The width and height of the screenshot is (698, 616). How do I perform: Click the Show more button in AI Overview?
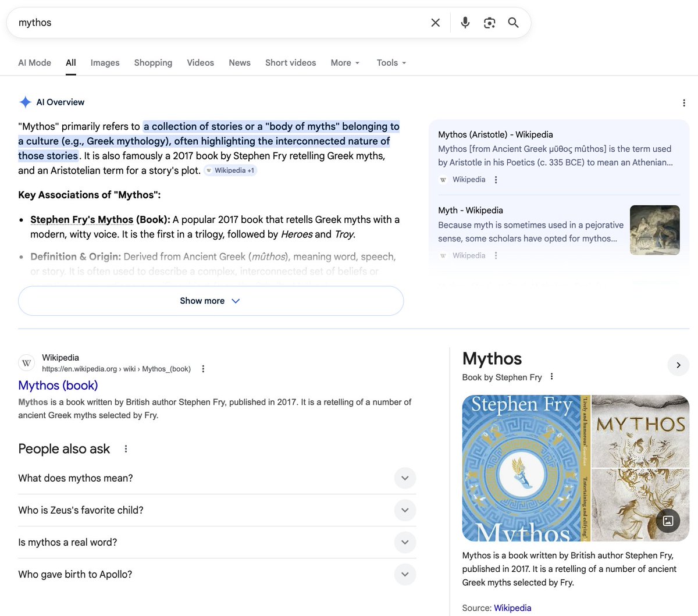tap(211, 301)
